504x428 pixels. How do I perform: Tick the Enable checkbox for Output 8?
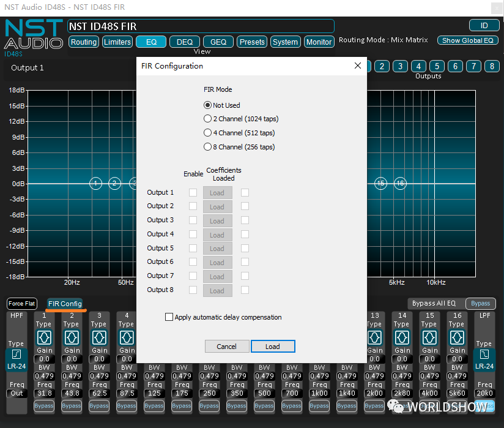pos(193,290)
